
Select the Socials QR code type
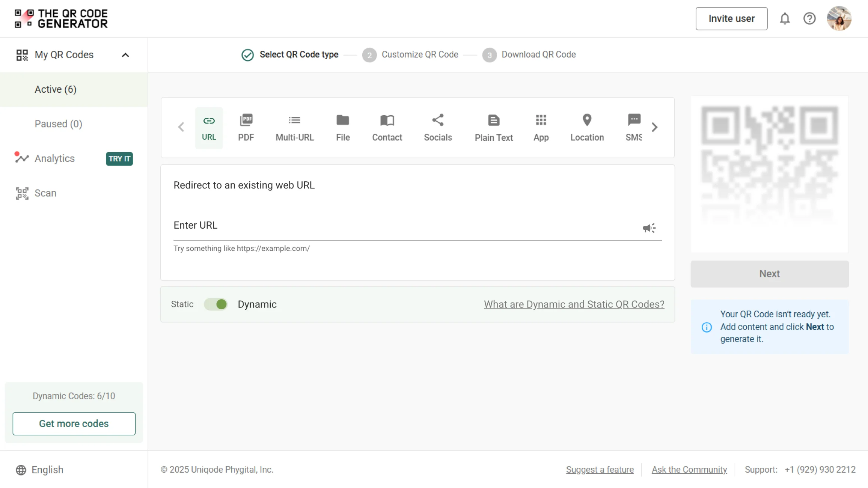[438, 128]
